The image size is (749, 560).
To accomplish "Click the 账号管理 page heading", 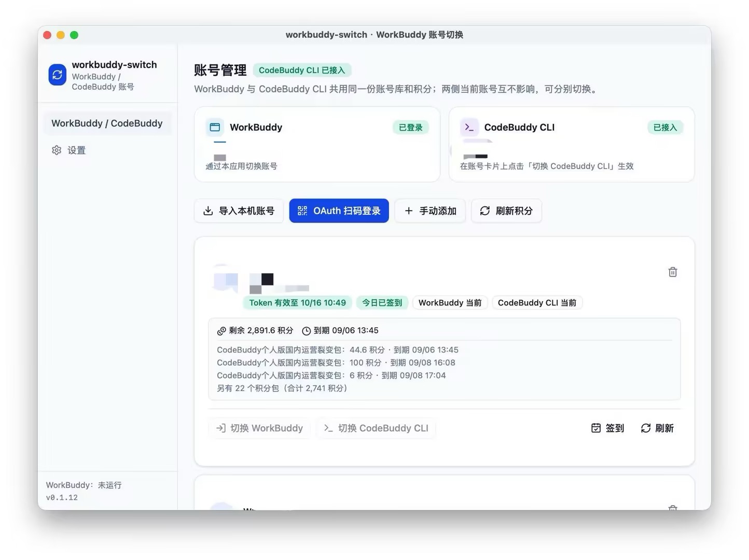I will 220,71.
